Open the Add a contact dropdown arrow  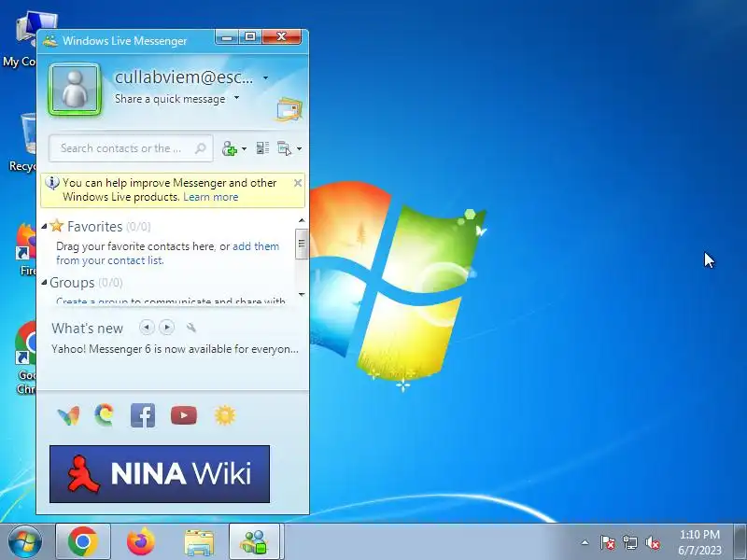click(x=244, y=149)
